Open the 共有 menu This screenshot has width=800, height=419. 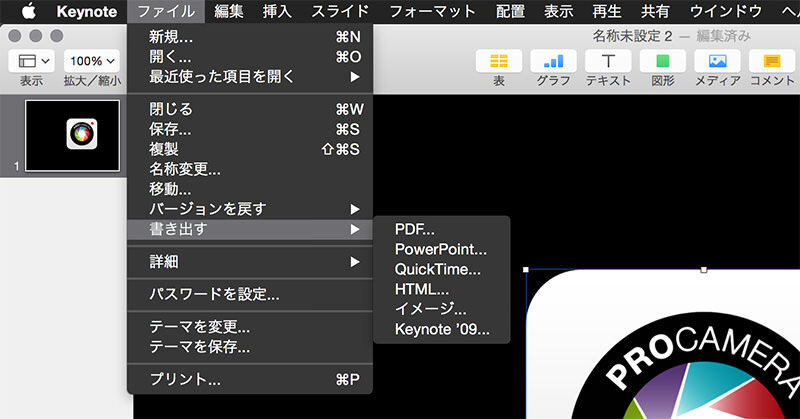pyautogui.click(x=655, y=11)
